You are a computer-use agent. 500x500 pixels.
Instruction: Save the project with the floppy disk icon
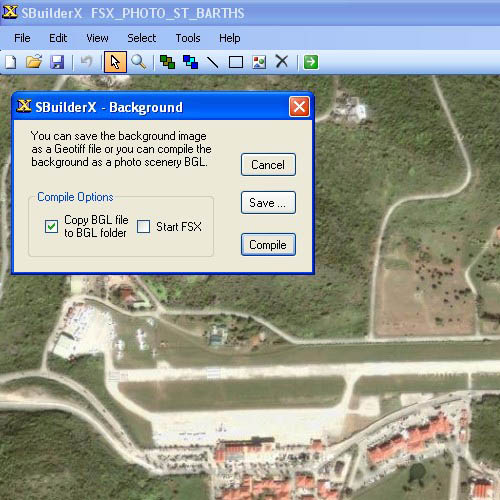pos(57,62)
